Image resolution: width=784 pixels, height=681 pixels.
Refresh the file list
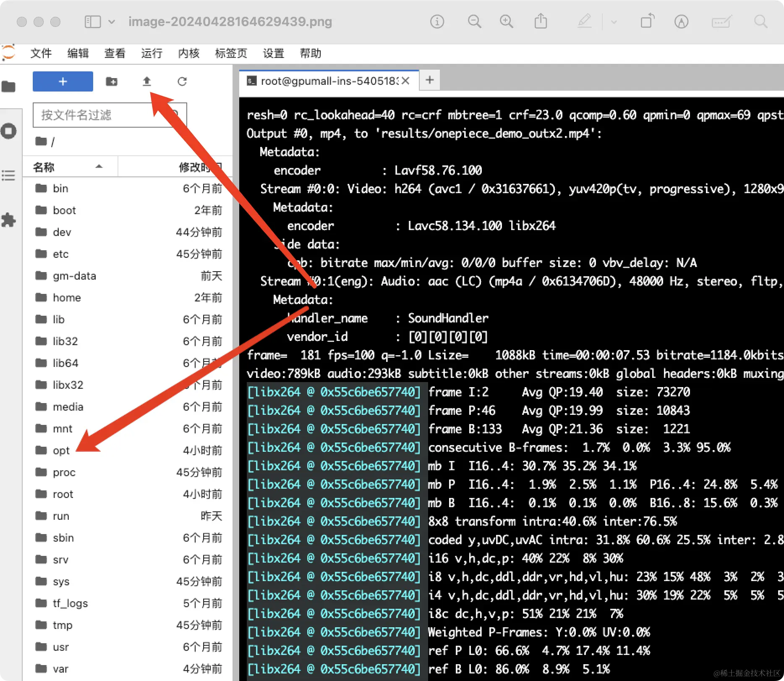click(x=182, y=81)
